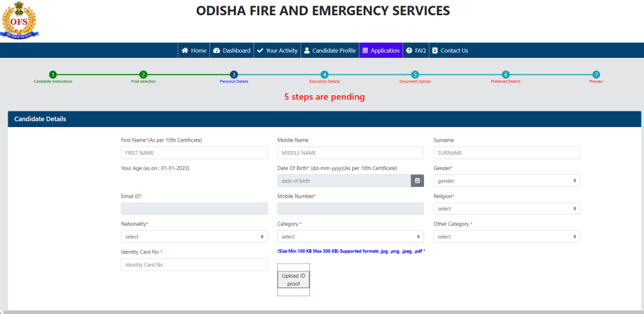Click the Personal Details step label
Viewport: 644px width, 314px height.
(234, 81)
